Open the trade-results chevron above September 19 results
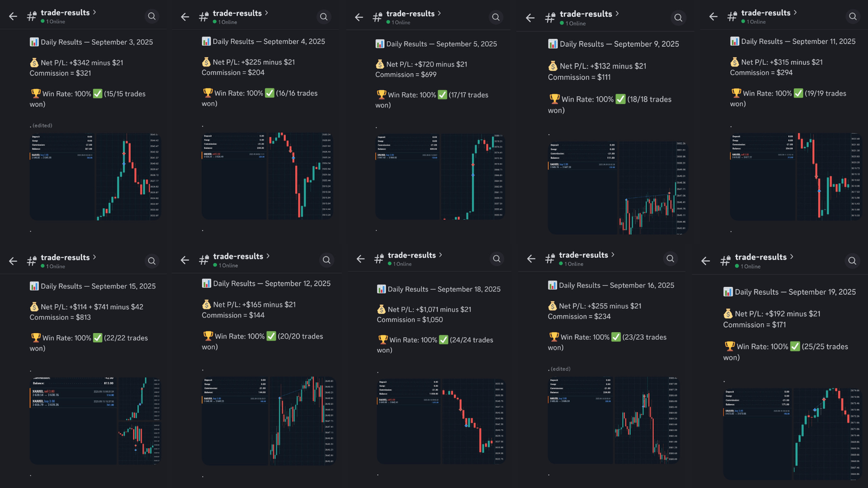 792,257
